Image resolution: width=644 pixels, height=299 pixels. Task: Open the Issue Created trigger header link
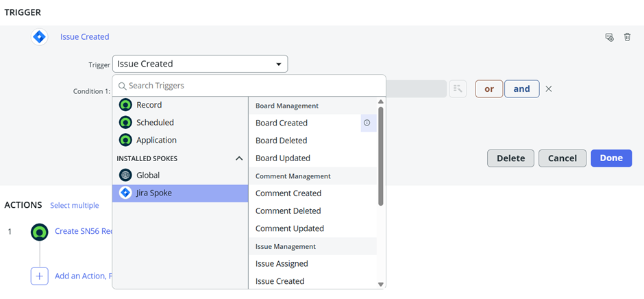pos(84,37)
